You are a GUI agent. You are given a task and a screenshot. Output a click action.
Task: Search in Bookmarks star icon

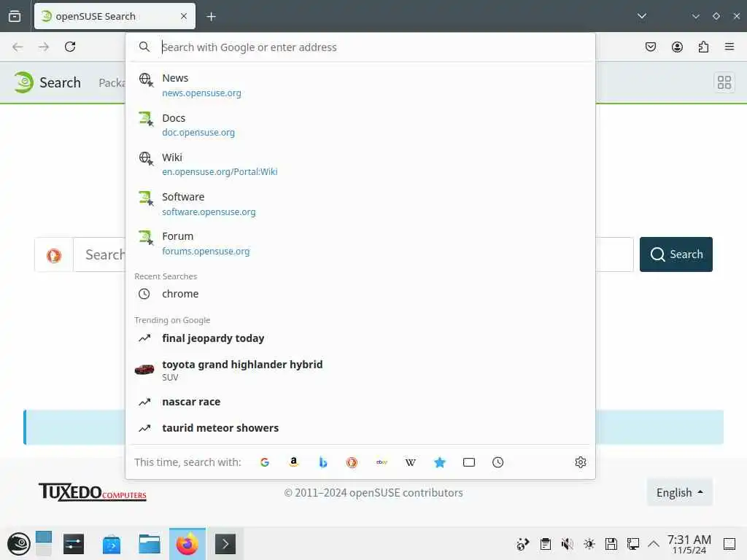click(x=440, y=462)
